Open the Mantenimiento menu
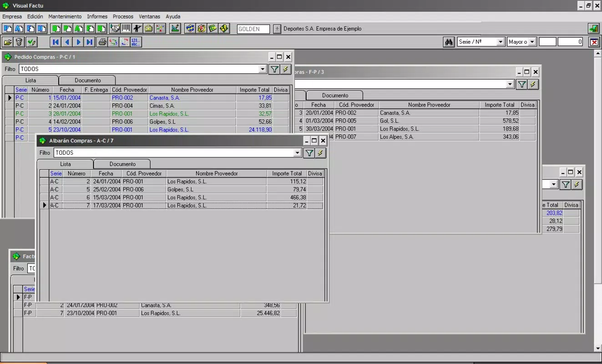Viewport: 602px width, 364px height. click(65, 16)
